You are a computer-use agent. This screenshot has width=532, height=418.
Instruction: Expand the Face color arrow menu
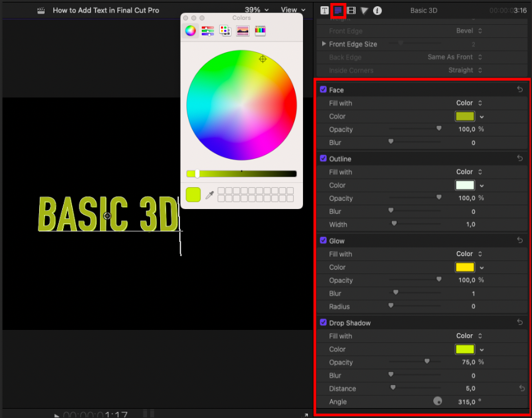click(x=482, y=117)
